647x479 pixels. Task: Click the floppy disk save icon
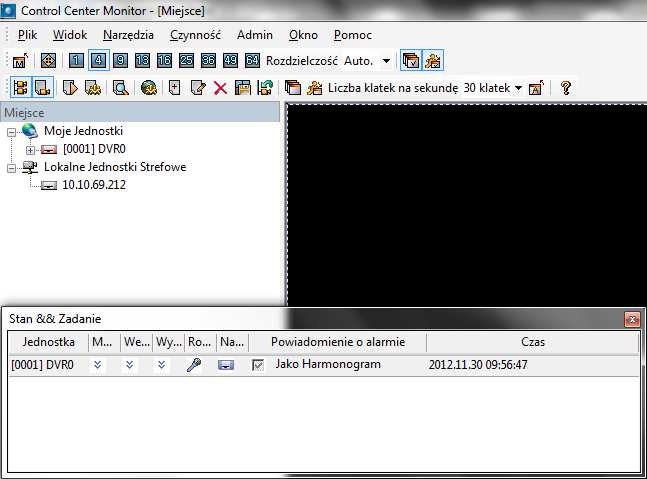point(243,88)
